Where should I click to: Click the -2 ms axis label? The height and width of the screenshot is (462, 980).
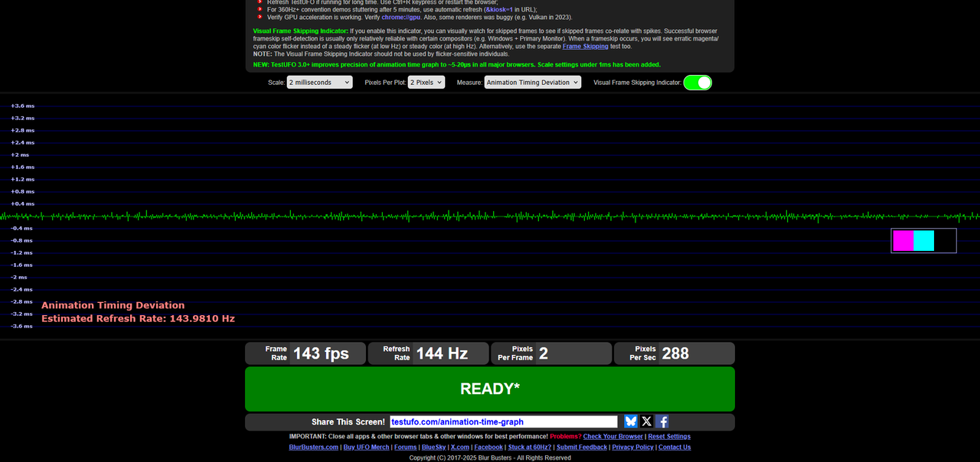[20, 277]
